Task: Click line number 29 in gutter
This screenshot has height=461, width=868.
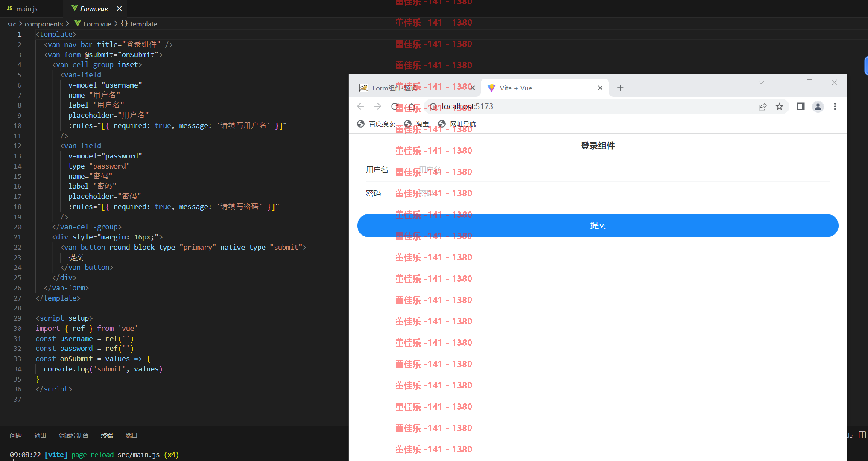Action: tap(18, 318)
